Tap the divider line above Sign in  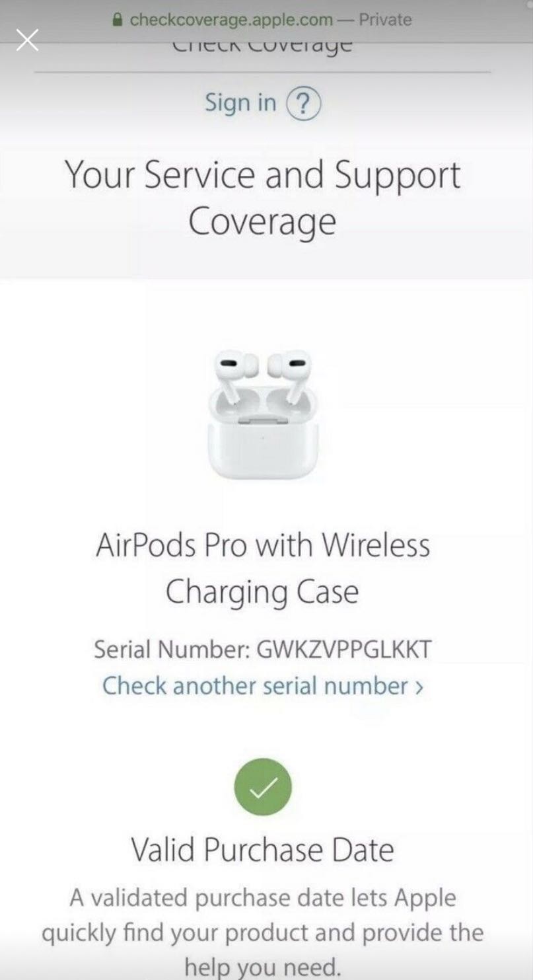(263, 71)
